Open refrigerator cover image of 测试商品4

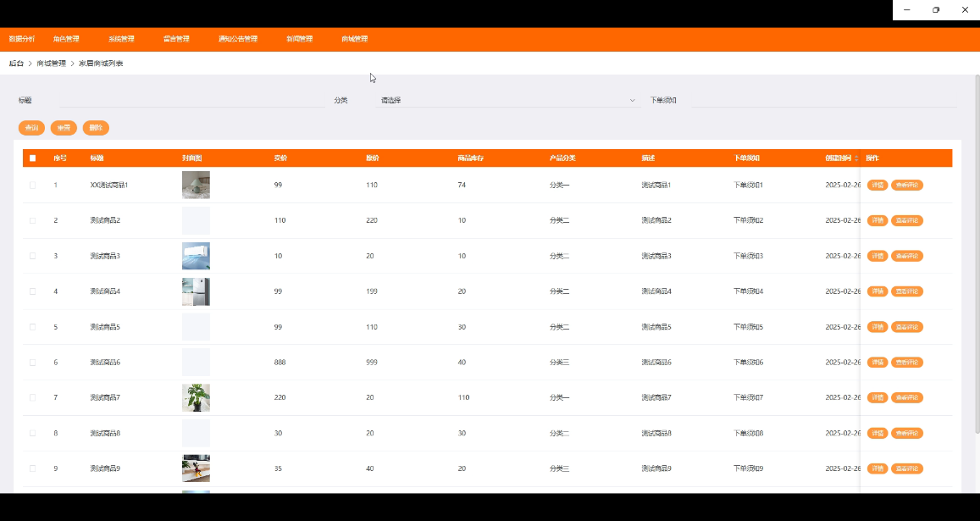(x=196, y=291)
